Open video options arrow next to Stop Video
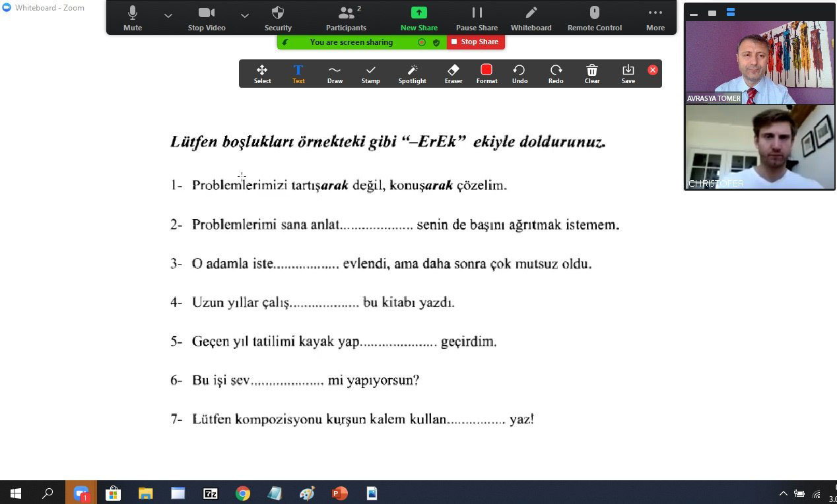This screenshot has height=504, width=837. coord(244,15)
